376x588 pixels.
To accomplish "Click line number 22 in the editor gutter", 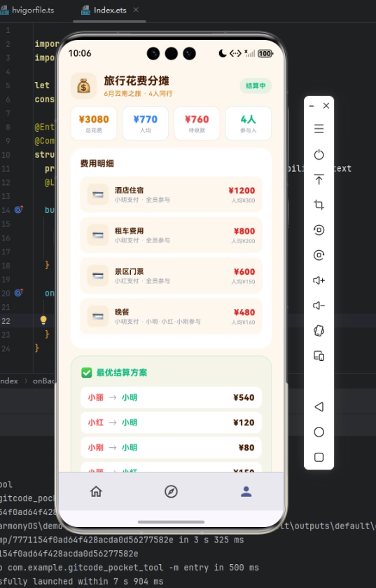I will [x=6, y=321].
